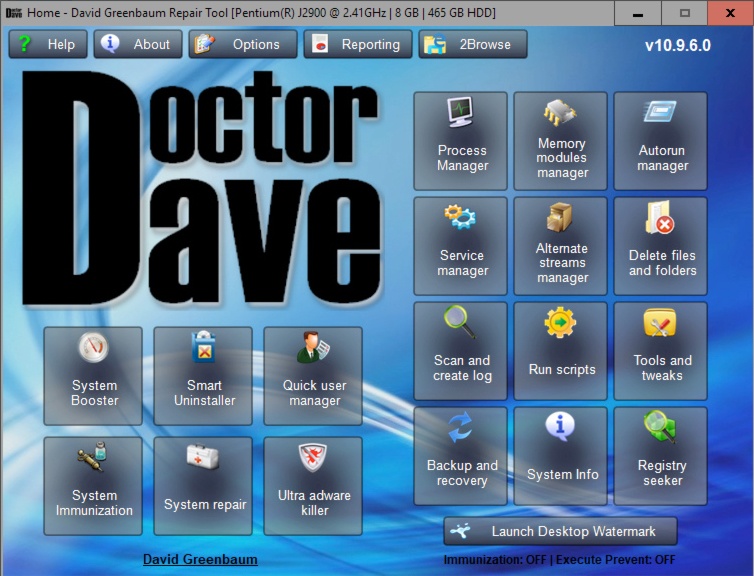754x576 pixels.
Task: Open Backup and recovery
Action: pos(462,456)
